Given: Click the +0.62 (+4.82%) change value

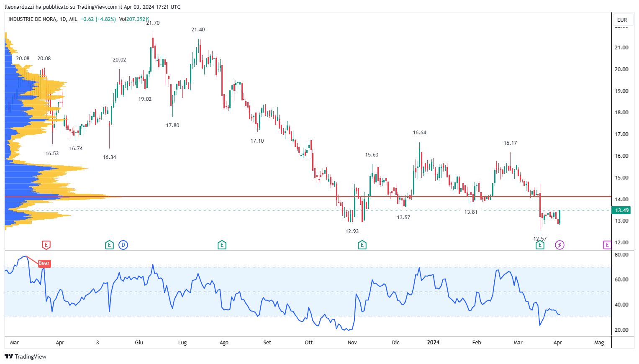Looking at the screenshot, I should pos(98,19).
